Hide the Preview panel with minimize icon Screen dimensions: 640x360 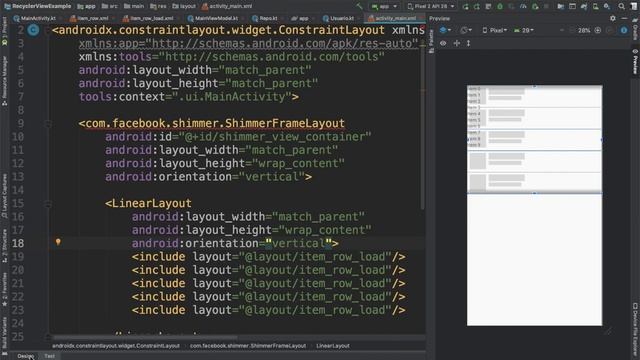[624, 18]
